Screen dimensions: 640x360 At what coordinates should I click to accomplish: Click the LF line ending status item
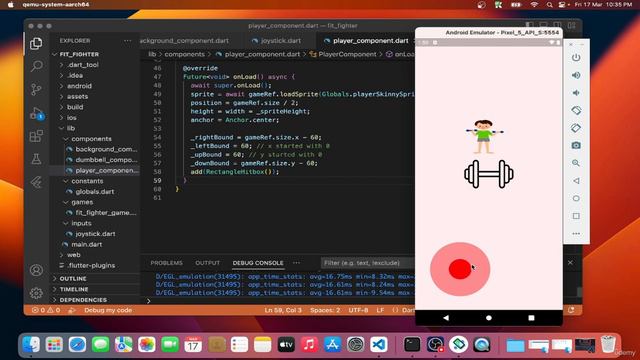pyautogui.click(x=380, y=310)
